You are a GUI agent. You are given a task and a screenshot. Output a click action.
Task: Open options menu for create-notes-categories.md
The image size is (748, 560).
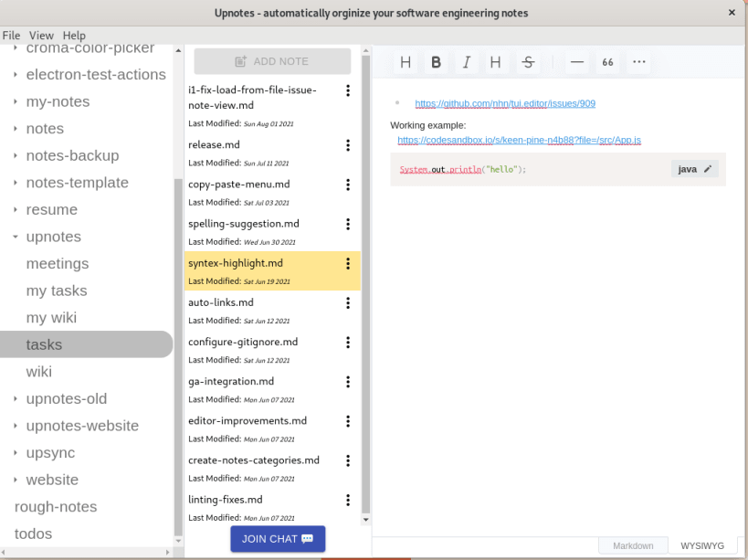[x=348, y=460]
